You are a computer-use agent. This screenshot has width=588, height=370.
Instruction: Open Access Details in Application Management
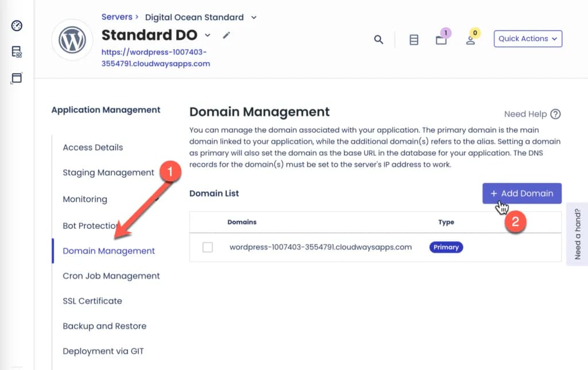point(92,147)
